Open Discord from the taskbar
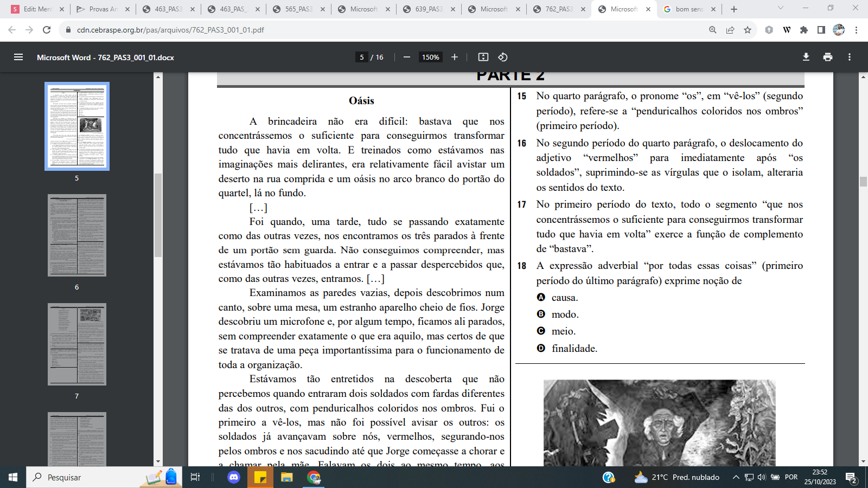868x488 pixels. tap(234, 477)
